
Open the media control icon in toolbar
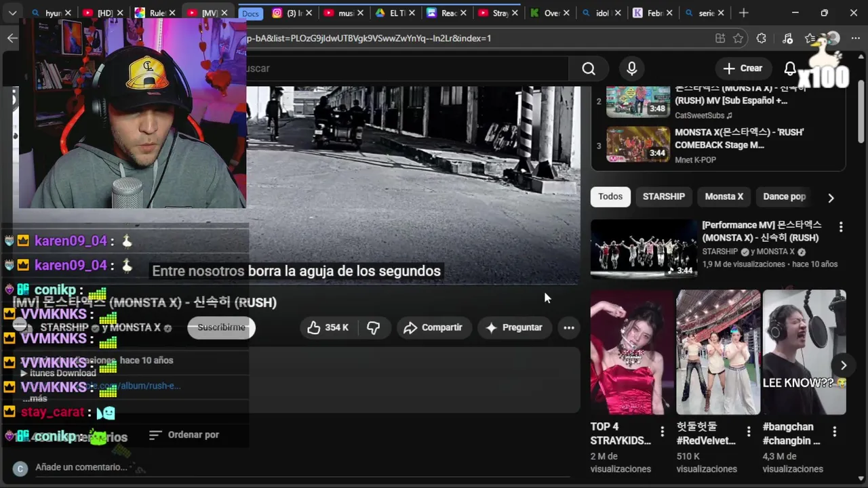point(787,39)
